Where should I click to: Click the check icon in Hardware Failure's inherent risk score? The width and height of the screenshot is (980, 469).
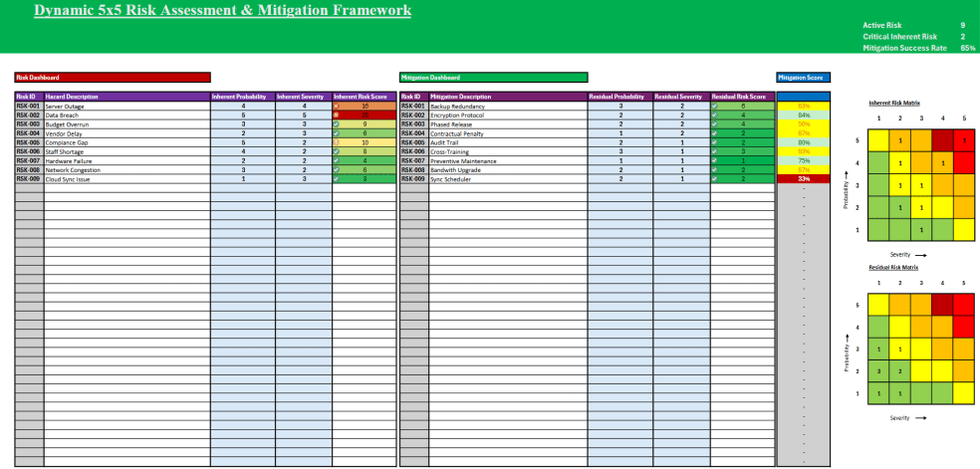pyautogui.click(x=337, y=160)
